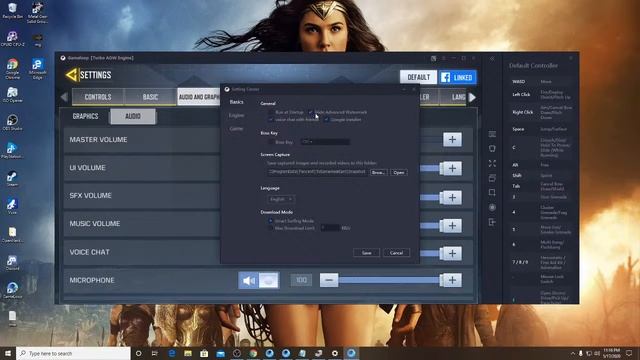The image size is (640, 360).
Task: Open Game section in Setting Center
Action: click(x=236, y=129)
